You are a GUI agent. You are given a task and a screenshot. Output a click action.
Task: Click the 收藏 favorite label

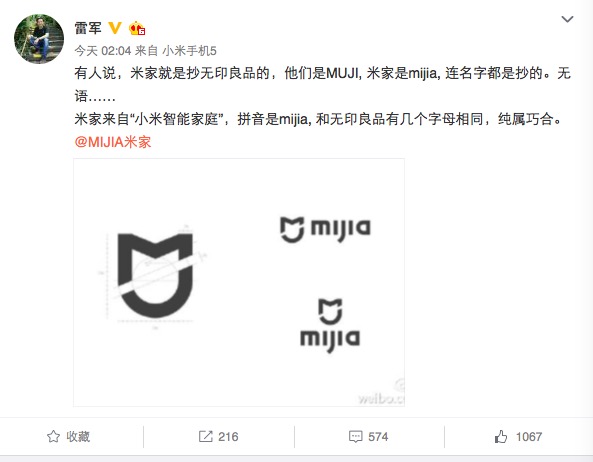pyautogui.click(x=78, y=436)
